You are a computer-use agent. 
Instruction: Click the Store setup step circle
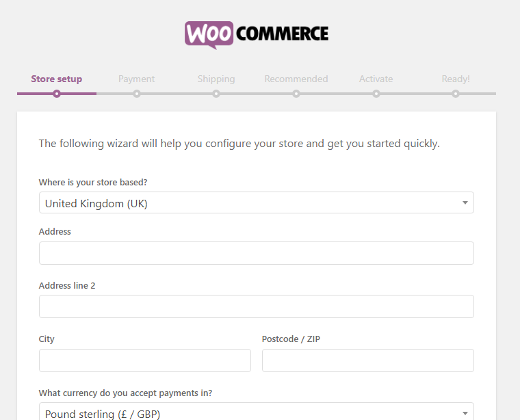57,94
